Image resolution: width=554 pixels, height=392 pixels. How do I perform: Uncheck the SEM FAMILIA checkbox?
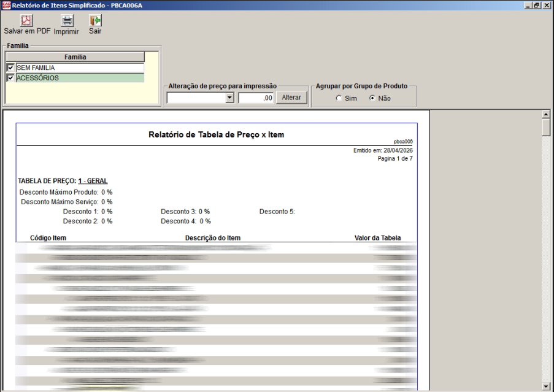tap(10, 67)
